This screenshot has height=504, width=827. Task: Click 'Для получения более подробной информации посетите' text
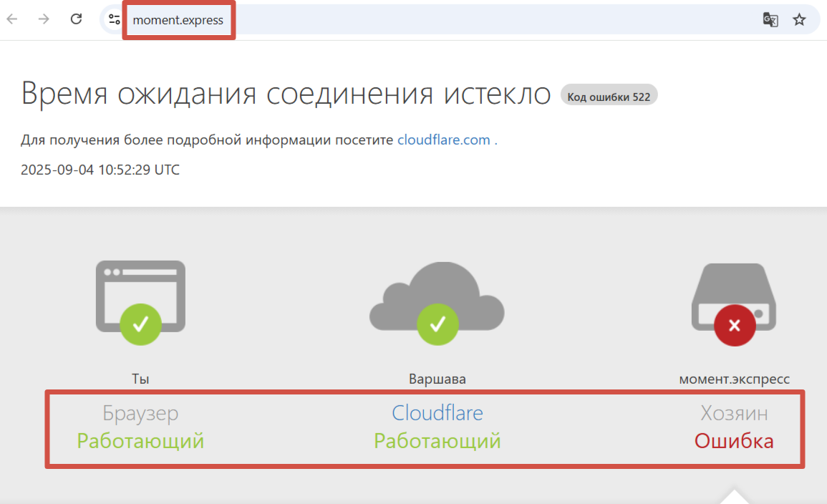[x=207, y=140]
